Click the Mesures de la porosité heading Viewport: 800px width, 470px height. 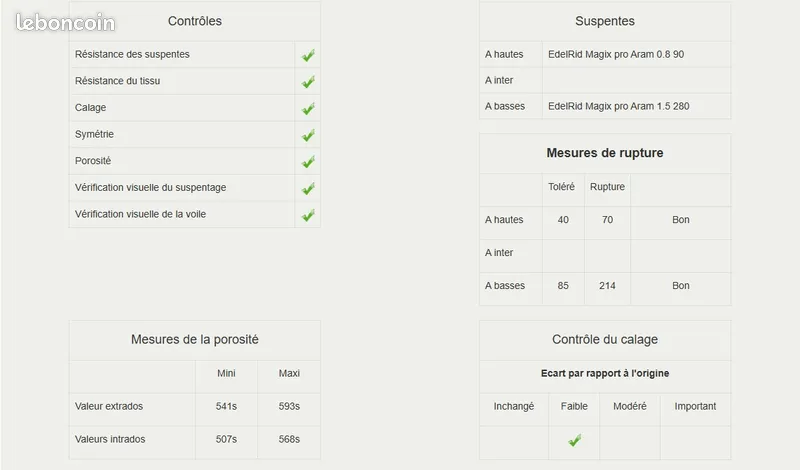tap(195, 339)
